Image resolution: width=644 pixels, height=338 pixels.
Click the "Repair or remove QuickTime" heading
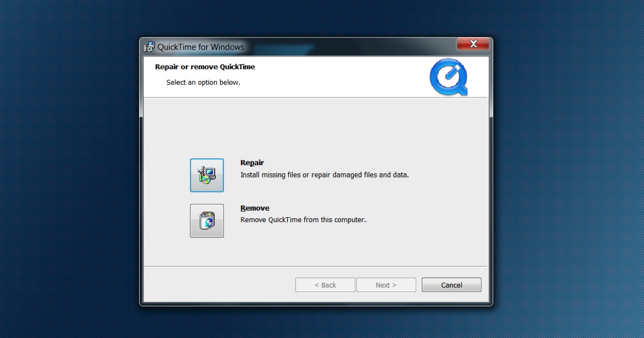(x=205, y=67)
